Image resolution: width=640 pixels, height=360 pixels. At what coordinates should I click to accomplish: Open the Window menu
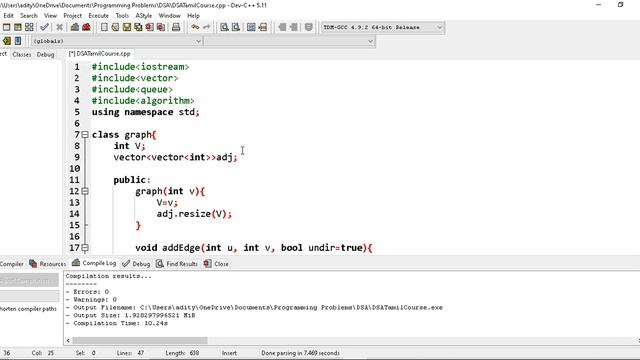pyautogui.click(x=169, y=16)
